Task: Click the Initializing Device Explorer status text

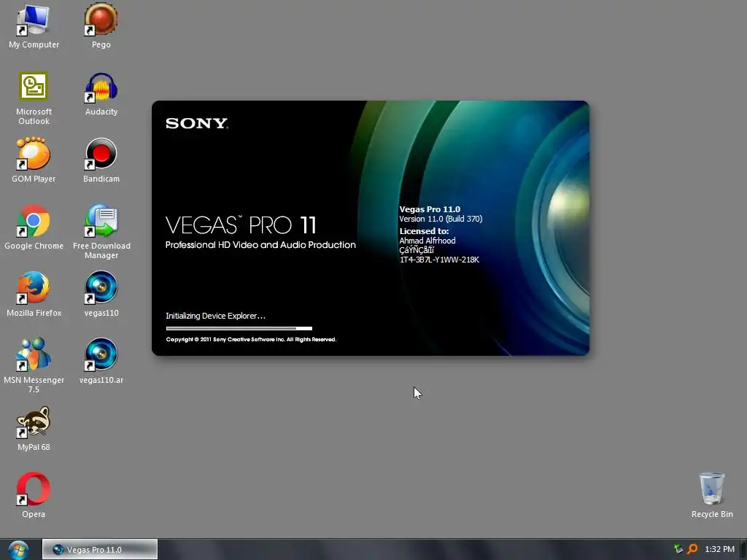Action: click(x=215, y=316)
